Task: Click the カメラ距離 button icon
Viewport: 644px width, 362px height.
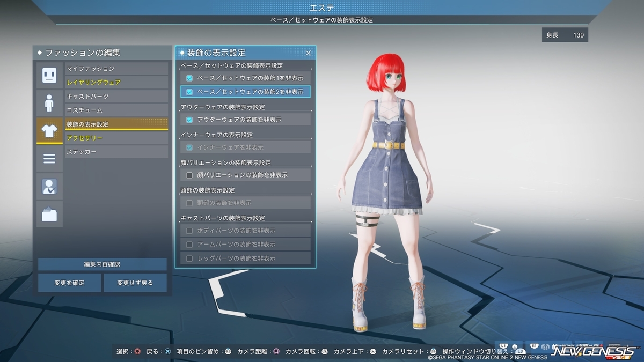Action: (x=276, y=352)
